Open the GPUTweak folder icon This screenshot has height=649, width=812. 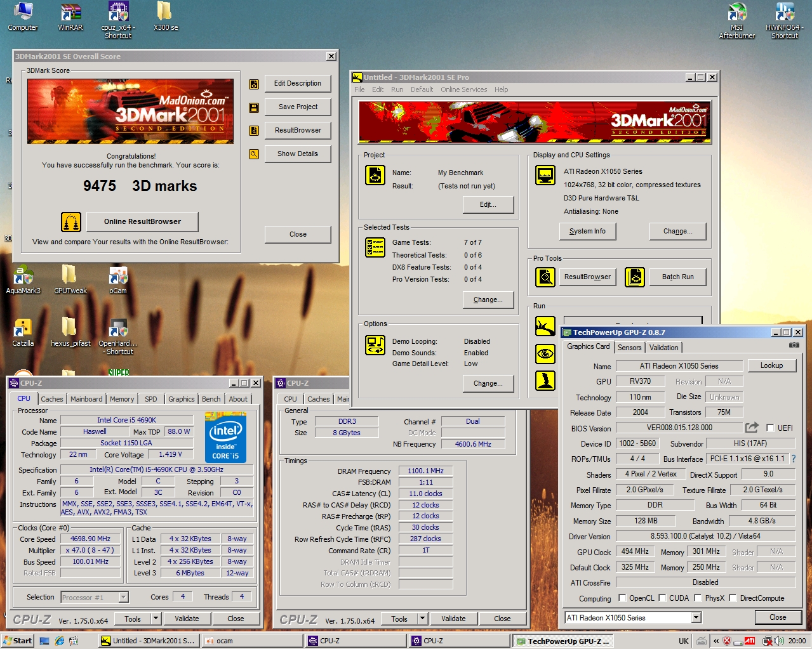[x=70, y=280]
